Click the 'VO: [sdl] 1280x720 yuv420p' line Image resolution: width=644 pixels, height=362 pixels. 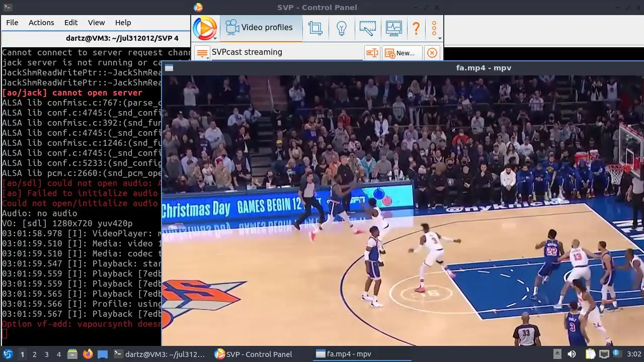click(x=67, y=224)
